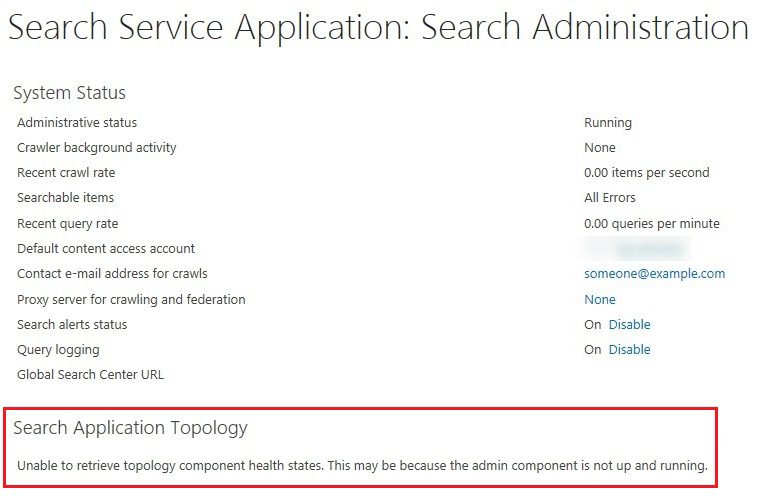Select the Search Application Topology heading
Image resolution: width=763 pixels, height=496 pixels.
click(x=130, y=428)
